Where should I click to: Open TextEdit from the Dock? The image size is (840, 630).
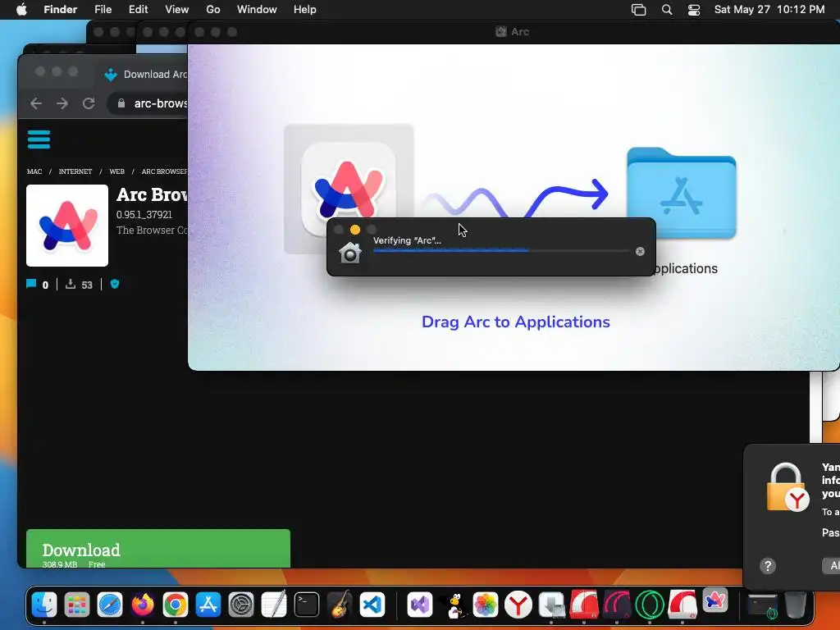(x=274, y=605)
